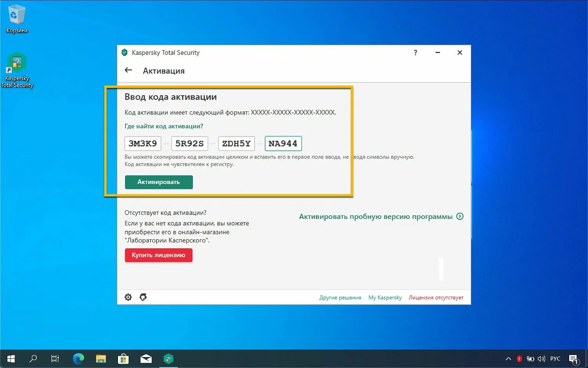Open help via the question mark icon
The image size is (588, 368).
click(415, 53)
